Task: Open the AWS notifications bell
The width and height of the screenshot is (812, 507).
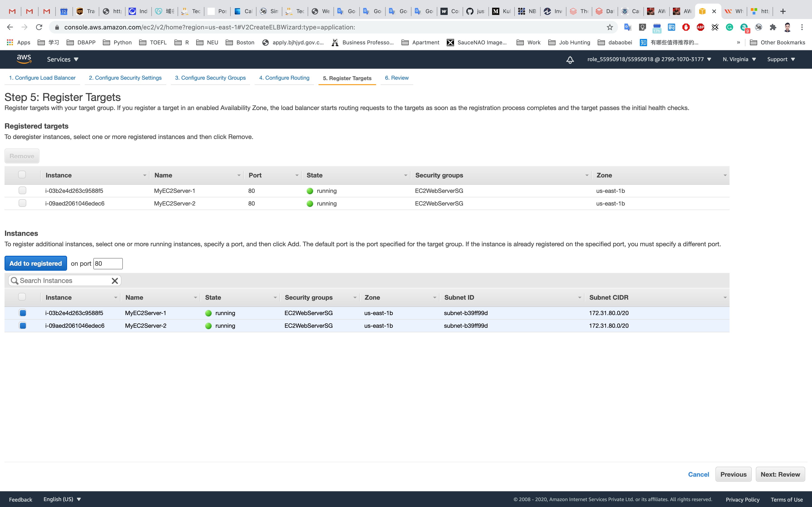Action: (570, 60)
